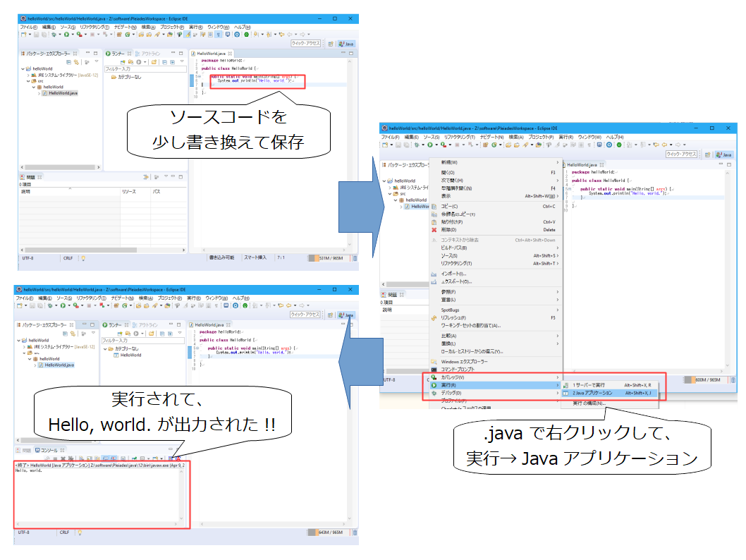The image size is (746, 560).
Task: Open 新規(W) submenu in context menu
Action: (495, 162)
